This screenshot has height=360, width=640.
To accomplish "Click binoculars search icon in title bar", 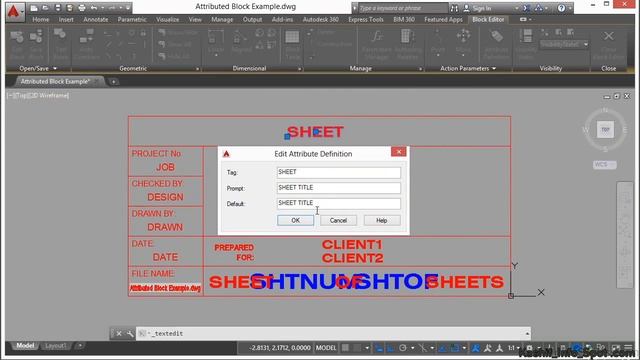I will click(x=454, y=8).
